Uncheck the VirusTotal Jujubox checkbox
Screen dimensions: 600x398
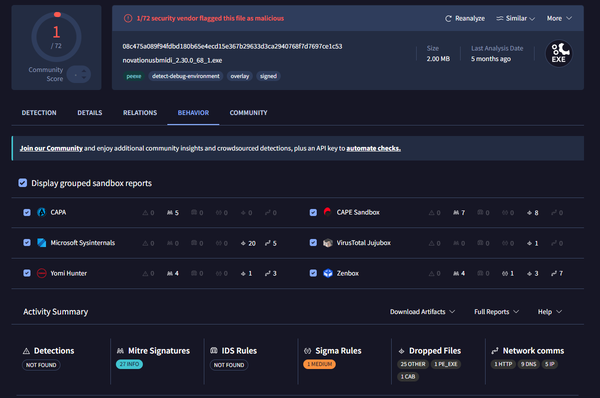point(313,243)
